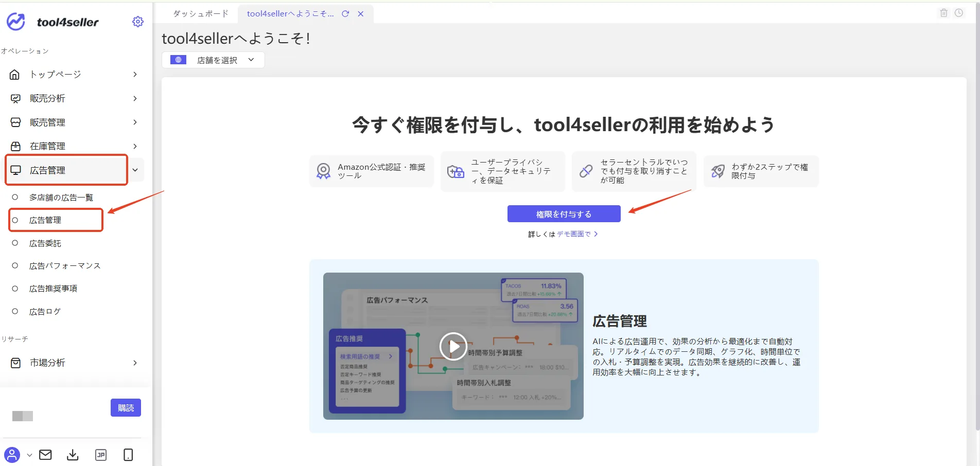980x466 pixels.
Task: Expand the トップページ menu chevron
Action: click(x=135, y=75)
